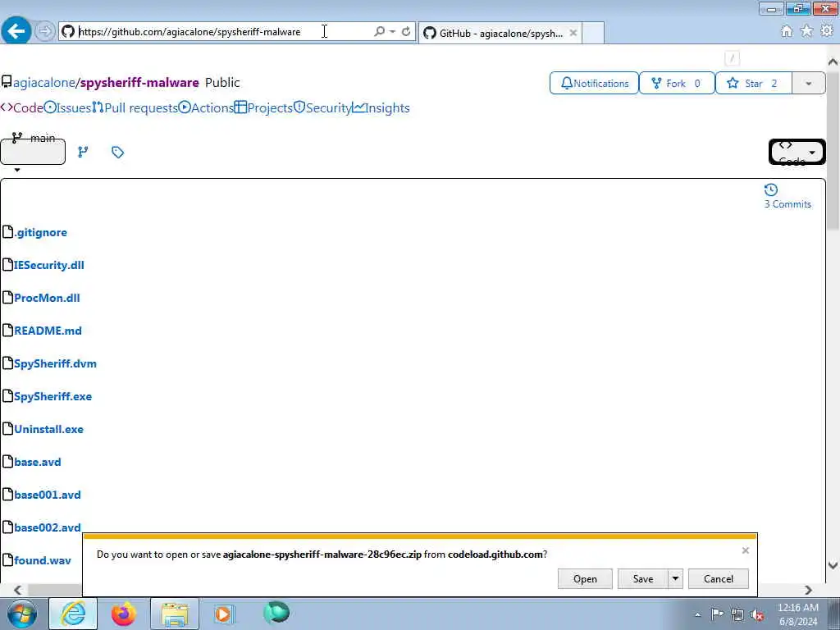Open the SpySheriff.dvm file
Viewport: 840px width, 630px height.
tap(55, 363)
